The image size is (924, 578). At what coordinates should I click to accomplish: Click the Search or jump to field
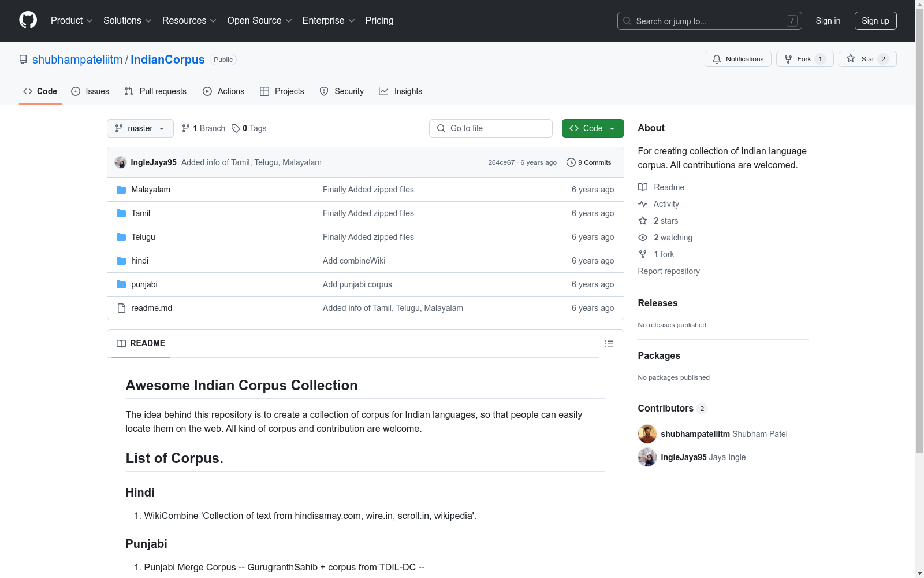[710, 21]
